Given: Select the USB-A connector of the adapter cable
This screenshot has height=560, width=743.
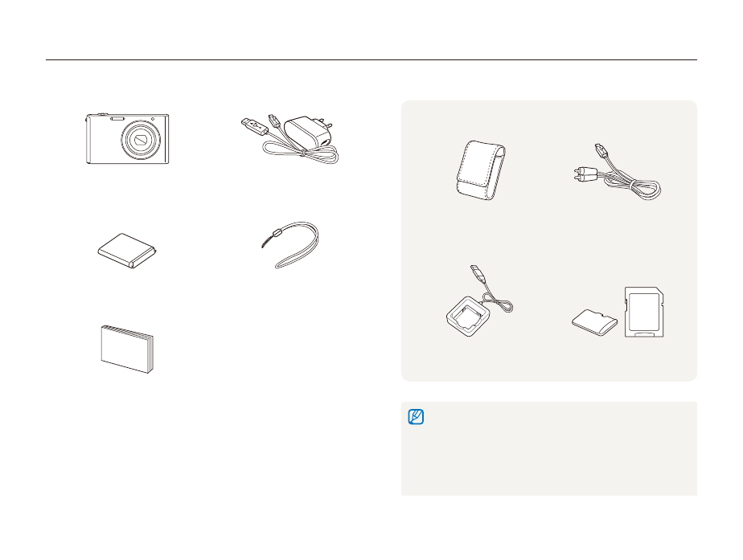Looking at the screenshot, I should point(254,126).
